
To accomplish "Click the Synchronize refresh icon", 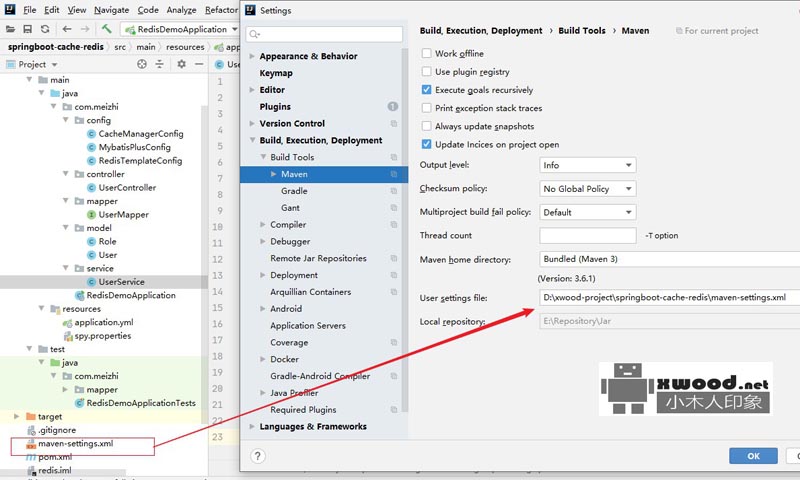I will pos(45,29).
